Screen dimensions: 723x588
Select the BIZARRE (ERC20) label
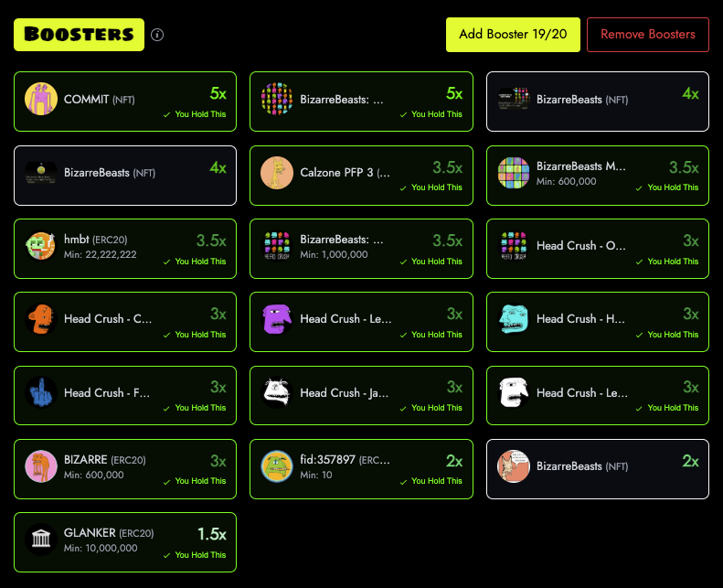[x=105, y=460]
